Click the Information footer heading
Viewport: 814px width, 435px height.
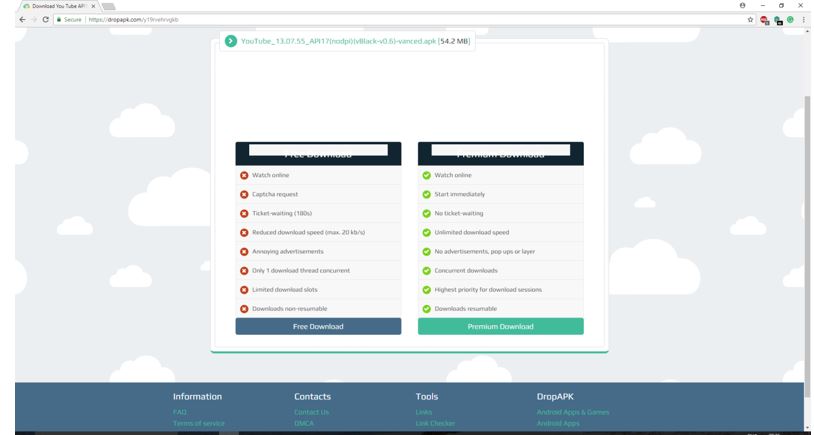click(197, 397)
